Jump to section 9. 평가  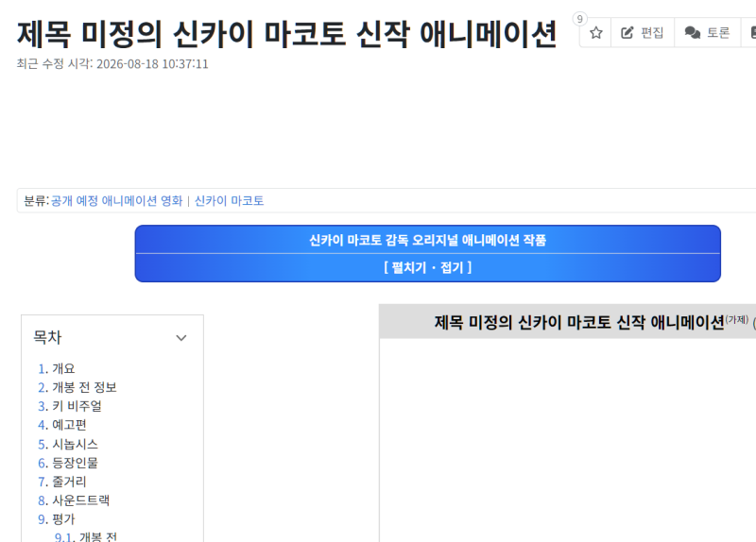pos(57,519)
